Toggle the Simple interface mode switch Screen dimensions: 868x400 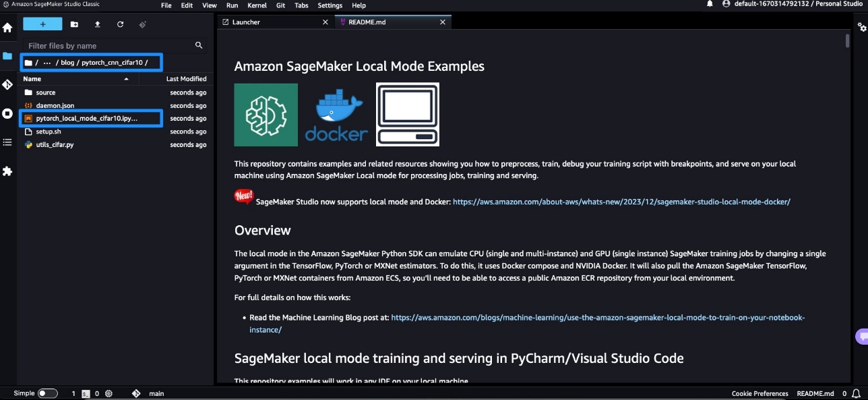47,393
